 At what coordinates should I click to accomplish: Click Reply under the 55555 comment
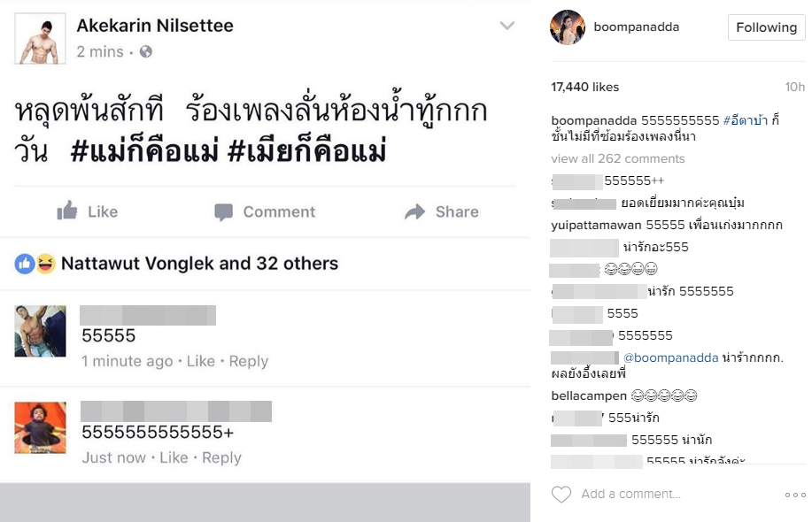pyautogui.click(x=249, y=361)
